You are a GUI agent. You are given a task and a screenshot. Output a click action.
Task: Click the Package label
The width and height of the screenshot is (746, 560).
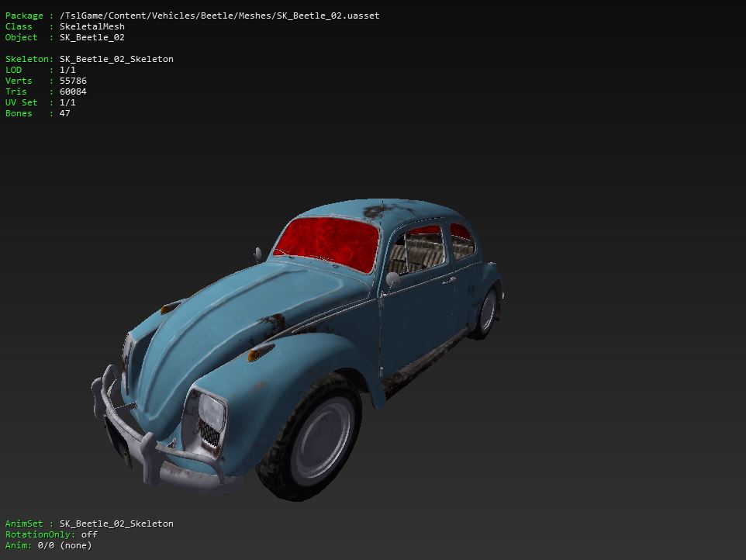[x=24, y=16]
